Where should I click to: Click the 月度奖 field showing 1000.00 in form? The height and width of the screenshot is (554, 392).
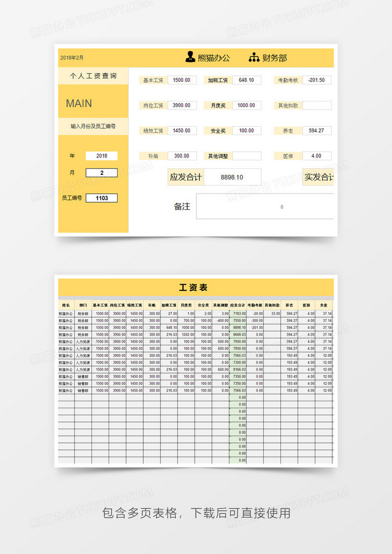tap(246, 105)
